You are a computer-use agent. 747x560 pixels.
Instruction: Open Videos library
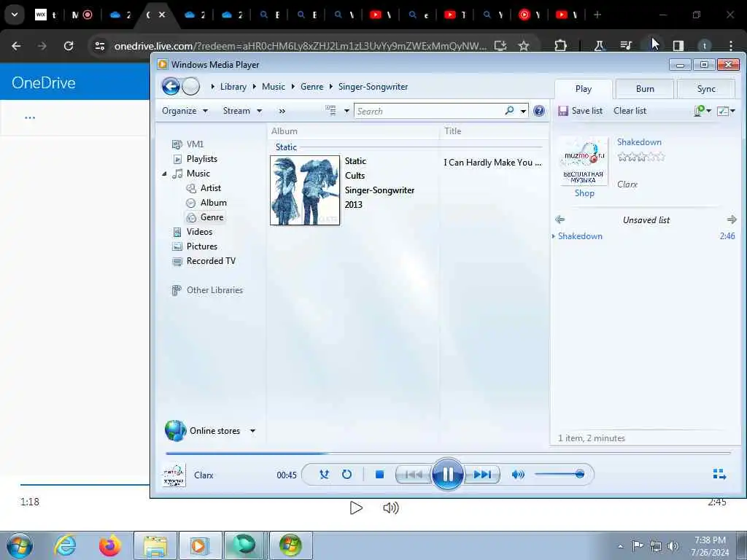pyautogui.click(x=199, y=232)
